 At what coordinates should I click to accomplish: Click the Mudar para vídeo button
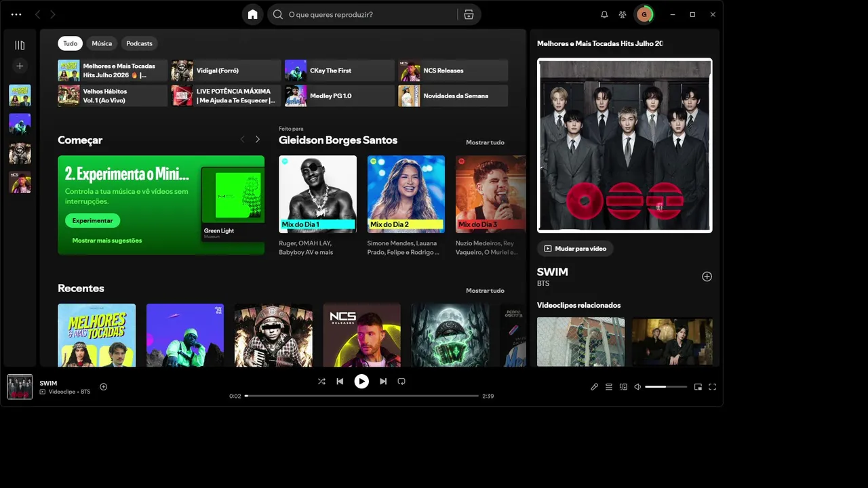point(575,249)
